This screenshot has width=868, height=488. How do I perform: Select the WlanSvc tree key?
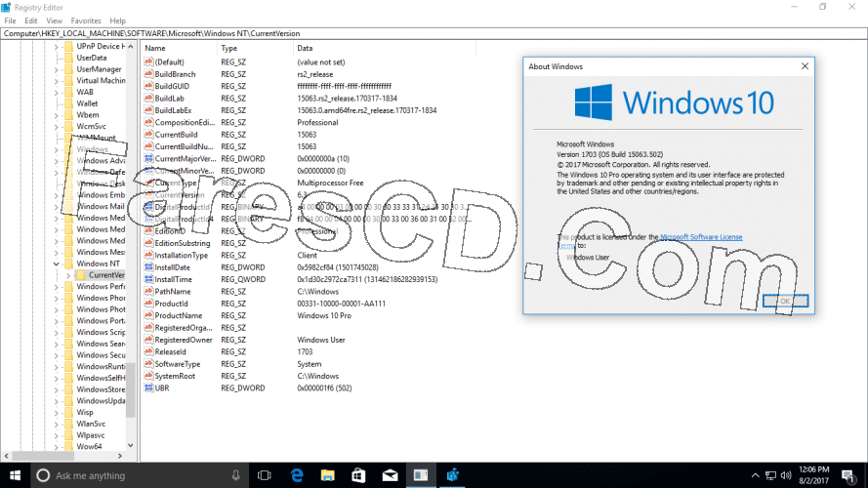91,424
